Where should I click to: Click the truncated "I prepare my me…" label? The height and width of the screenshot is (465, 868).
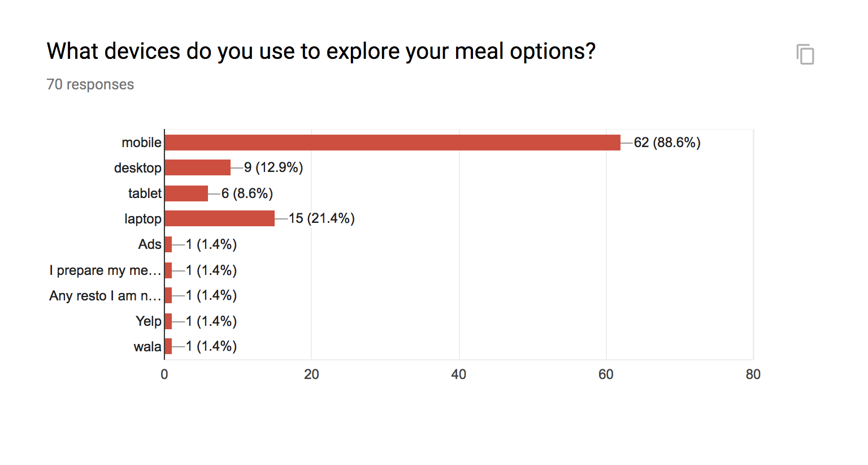pyautogui.click(x=105, y=270)
